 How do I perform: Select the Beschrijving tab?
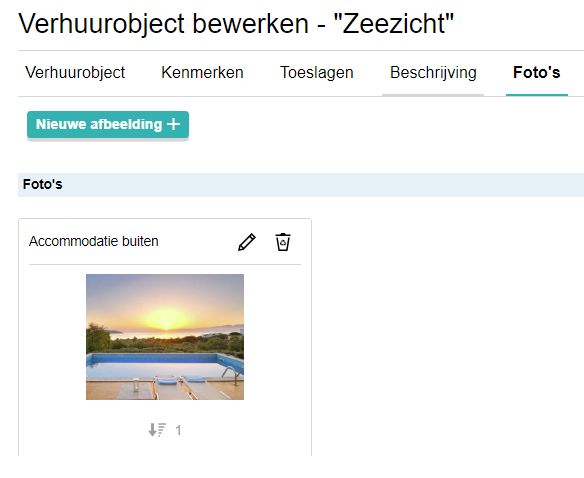[x=433, y=72]
